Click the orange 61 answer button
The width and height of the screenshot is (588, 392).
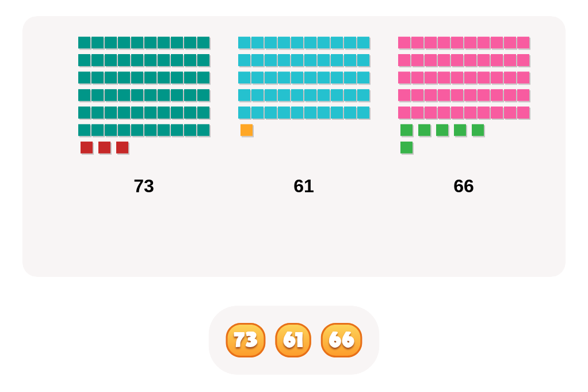pyautogui.click(x=293, y=340)
